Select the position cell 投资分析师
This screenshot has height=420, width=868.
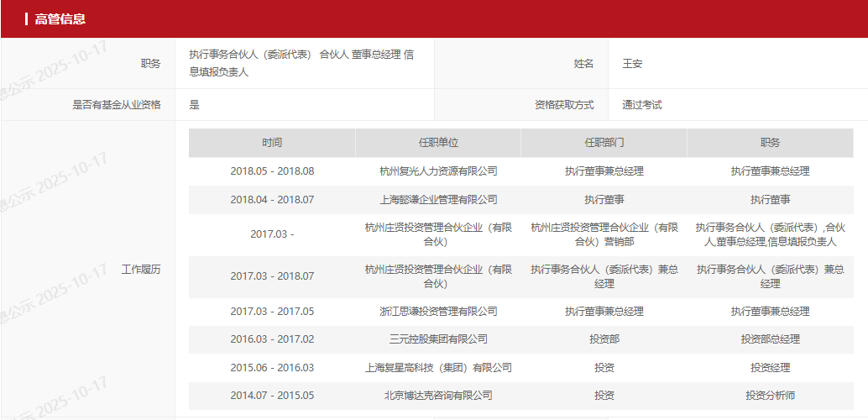[x=770, y=396]
